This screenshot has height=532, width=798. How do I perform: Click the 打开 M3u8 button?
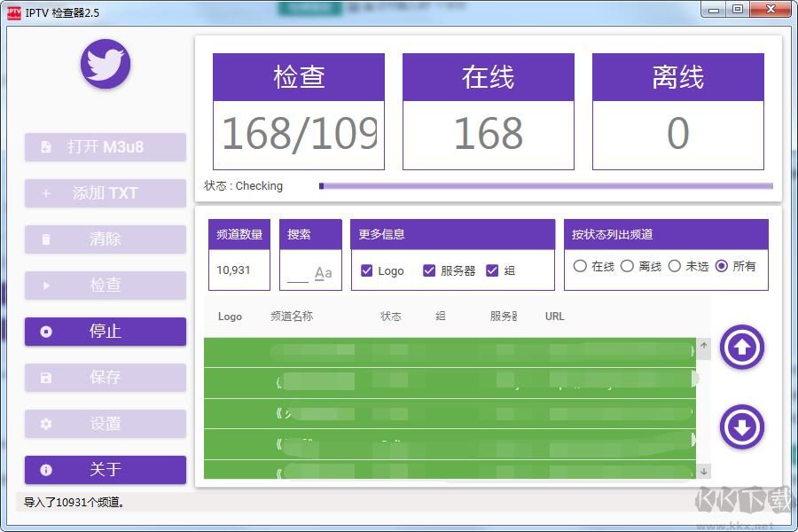coord(105,147)
